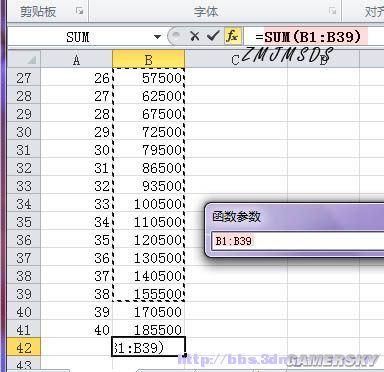Confirm formula with the checkmark icon
Screen dimensions: 384x372
click(x=213, y=36)
